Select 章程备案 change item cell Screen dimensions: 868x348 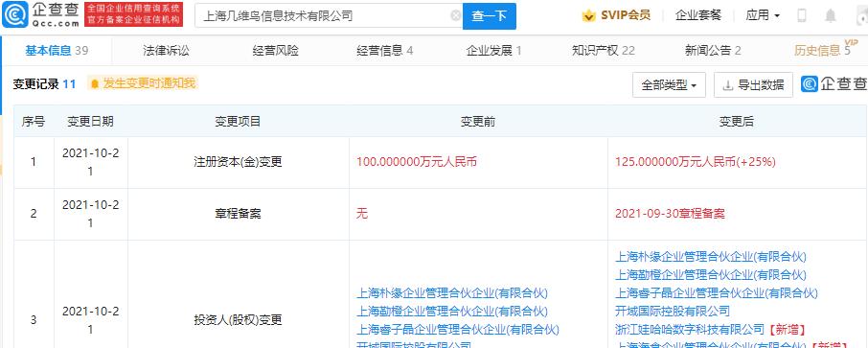[238, 214]
